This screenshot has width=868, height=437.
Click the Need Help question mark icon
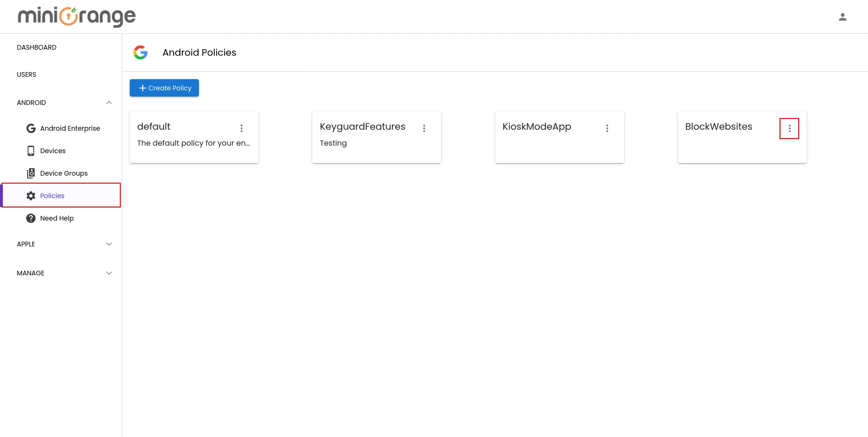pos(30,218)
